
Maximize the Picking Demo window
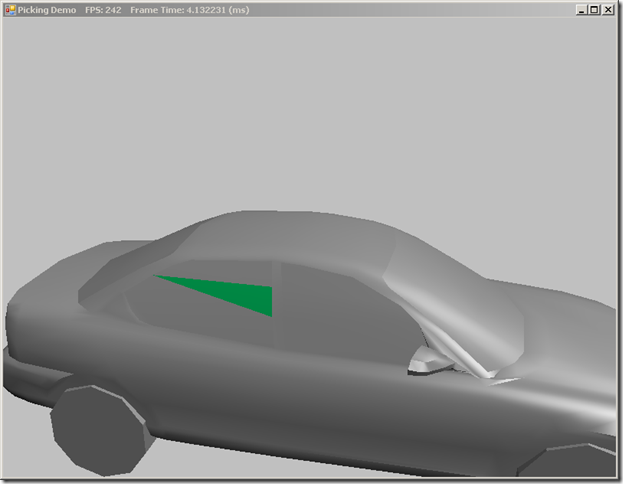595,9
